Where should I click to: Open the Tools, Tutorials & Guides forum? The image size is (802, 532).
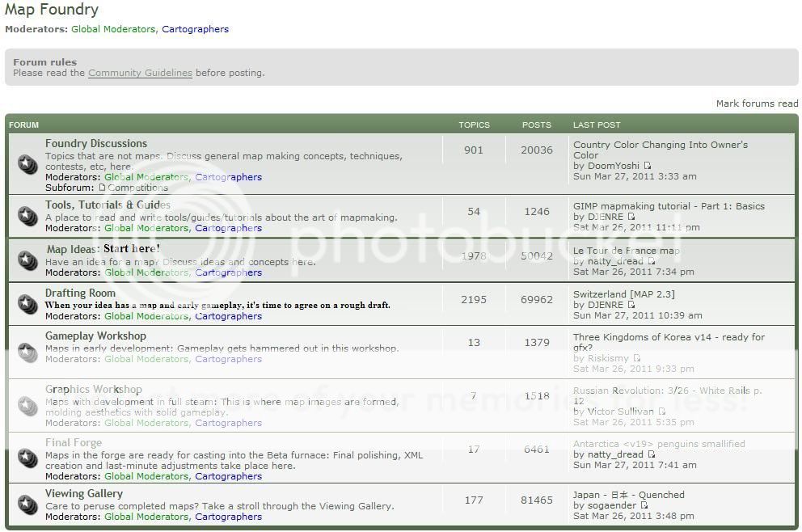[x=108, y=205]
